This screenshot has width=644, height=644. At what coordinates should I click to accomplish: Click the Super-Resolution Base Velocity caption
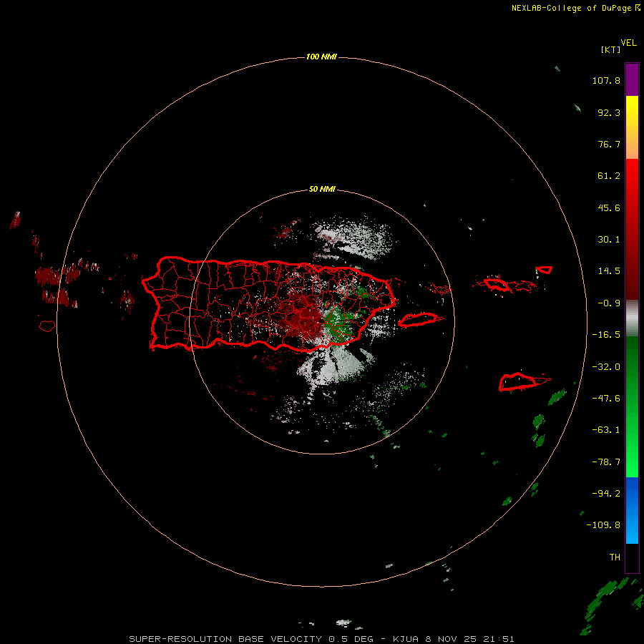[321, 639]
